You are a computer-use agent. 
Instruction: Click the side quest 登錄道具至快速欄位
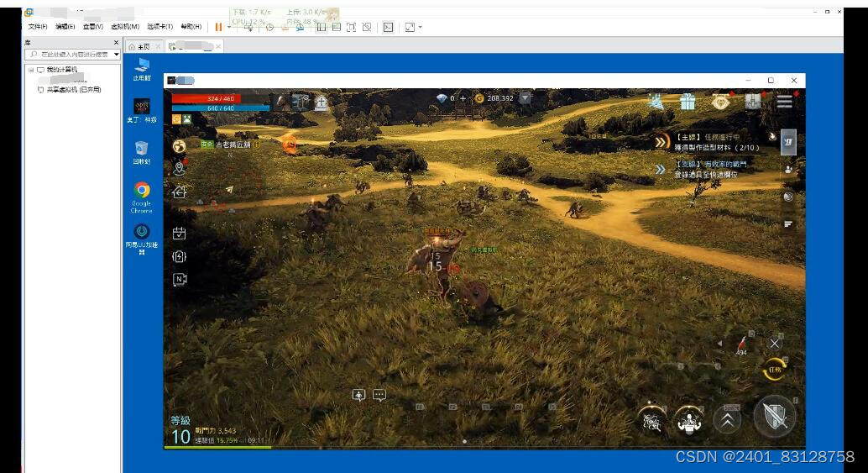tap(705, 175)
